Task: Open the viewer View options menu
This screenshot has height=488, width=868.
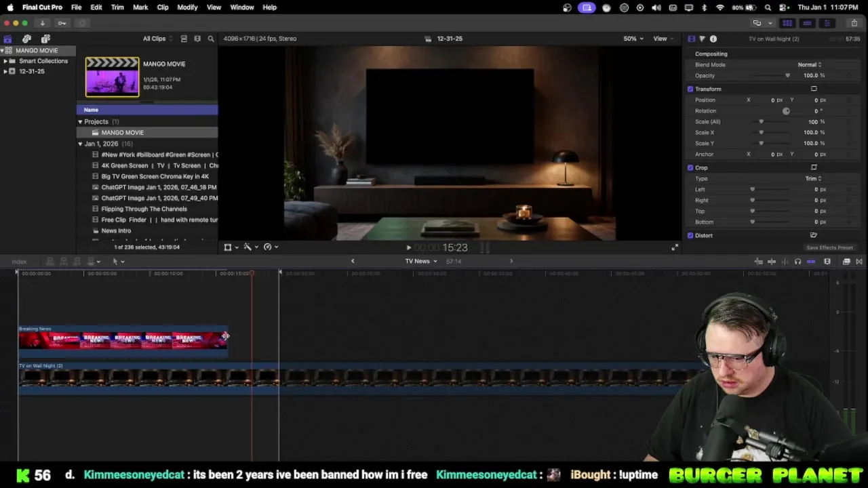Action: (x=663, y=39)
